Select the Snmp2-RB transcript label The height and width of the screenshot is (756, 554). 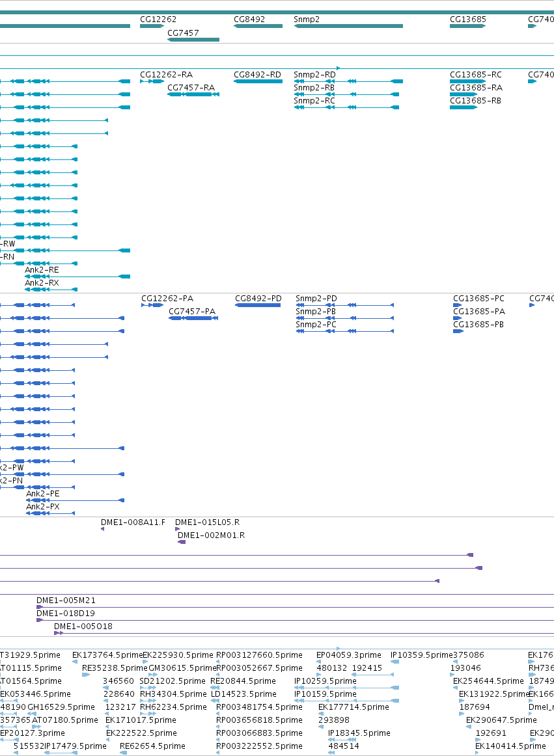314,88
